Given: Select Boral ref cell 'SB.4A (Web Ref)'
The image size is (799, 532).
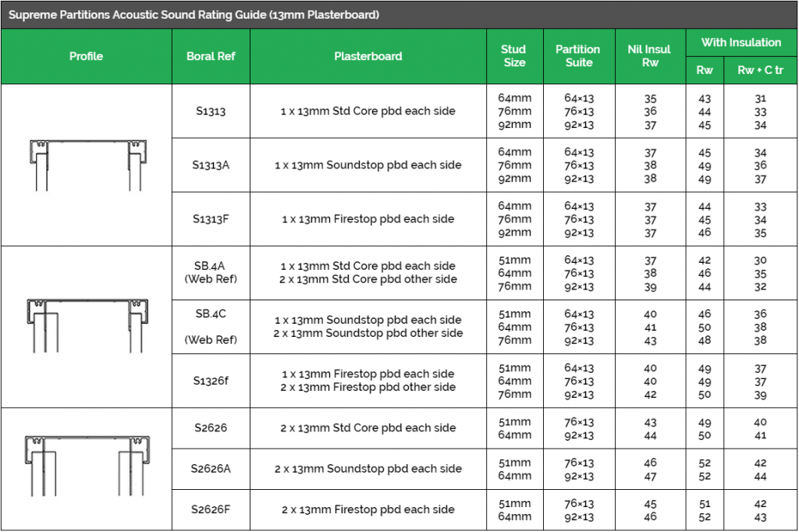Looking at the screenshot, I should point(211,272).
